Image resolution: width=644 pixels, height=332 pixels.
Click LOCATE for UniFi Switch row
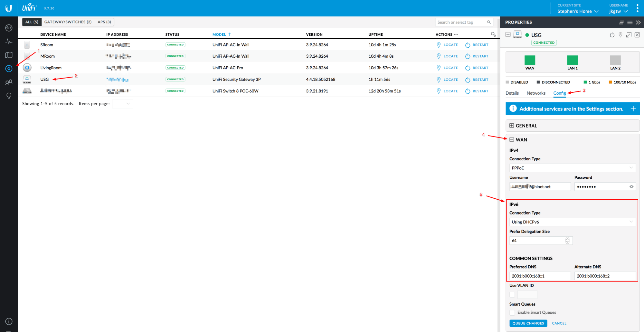(x=447, y=91)
